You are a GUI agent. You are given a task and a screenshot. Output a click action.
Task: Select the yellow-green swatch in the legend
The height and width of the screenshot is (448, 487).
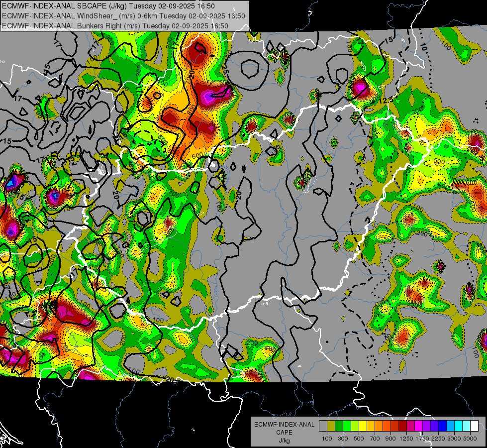(355, 426)
